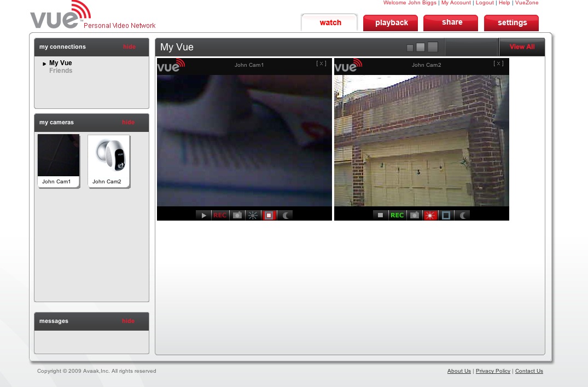Open the Contact Us footer link
The image size is (588, 387).
point(529,371)
